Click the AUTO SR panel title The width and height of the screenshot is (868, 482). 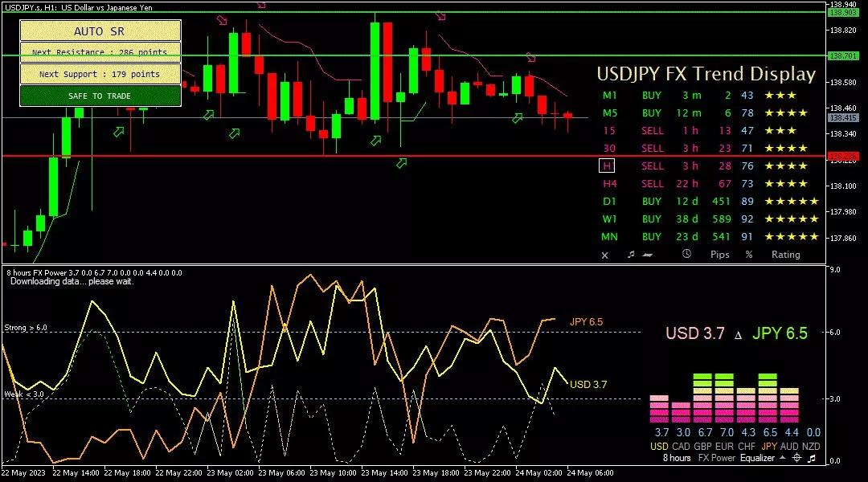pos(100,31)
